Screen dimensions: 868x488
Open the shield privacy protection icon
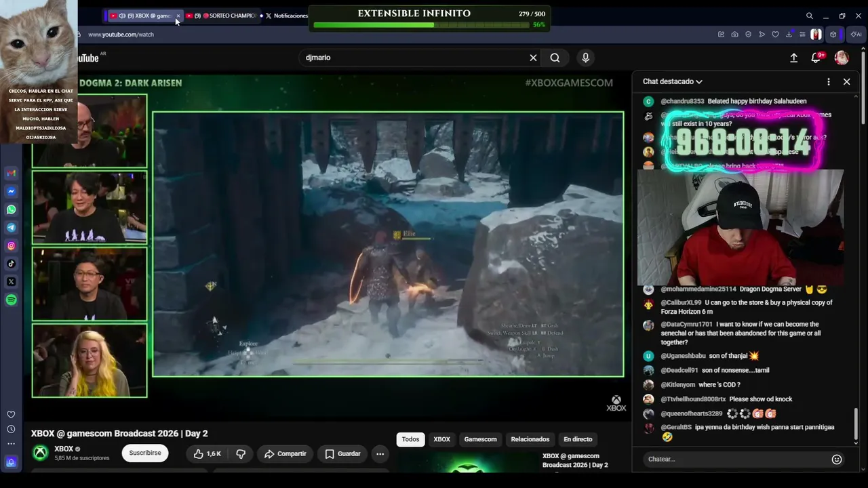tap(749, 35)
